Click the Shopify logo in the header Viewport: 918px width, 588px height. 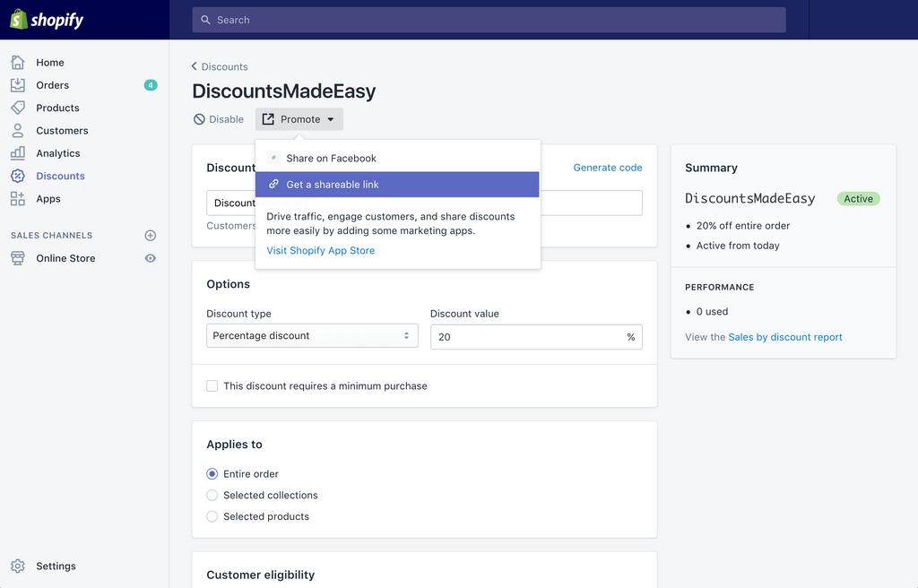point(47,19)
